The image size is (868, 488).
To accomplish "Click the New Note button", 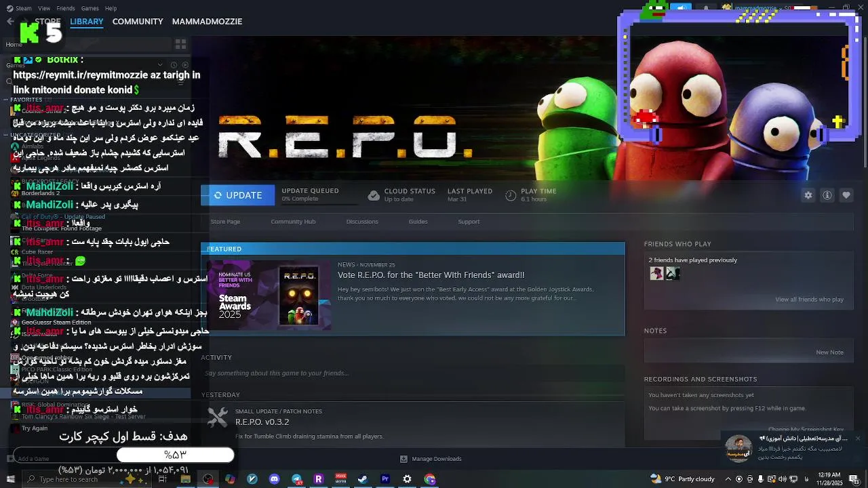I will 829,352.
